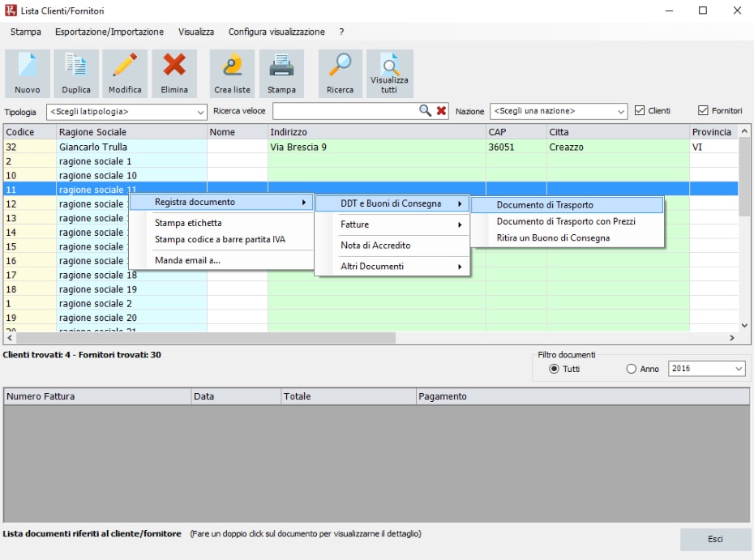Click horizontal scrollbar thumb of the list
This screenshot has width=754, height=560.
point(206,338)
